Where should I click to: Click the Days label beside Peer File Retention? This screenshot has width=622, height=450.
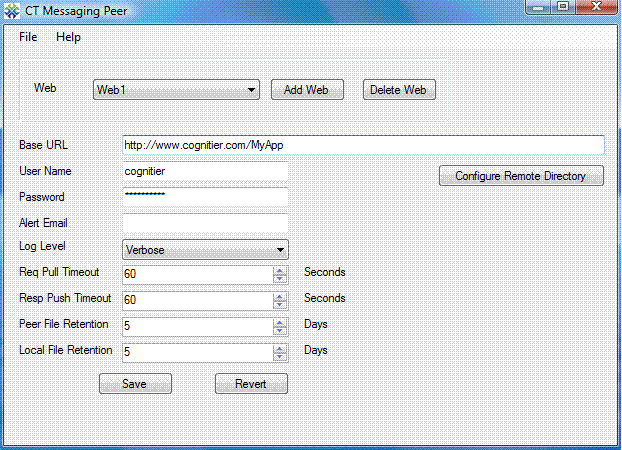click(x=315, y=324)
